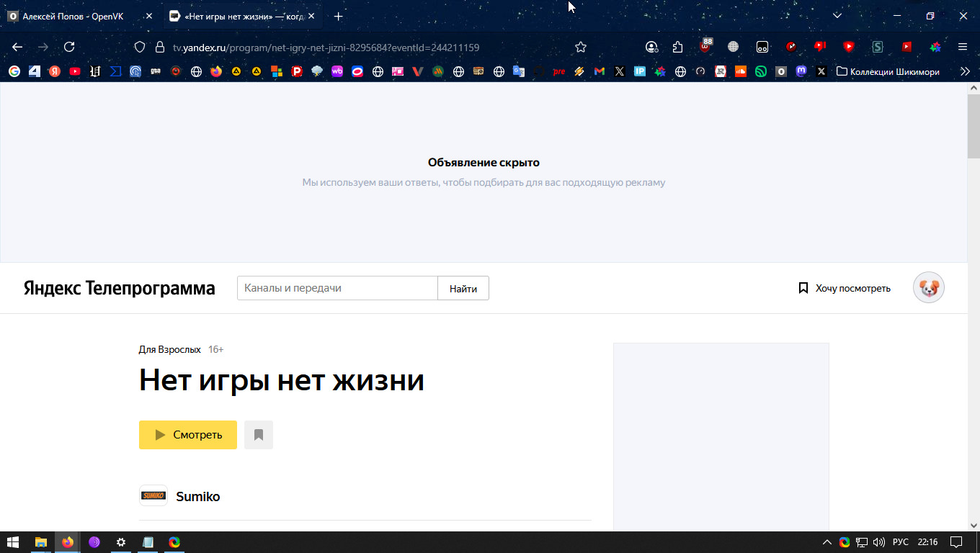Open the clock showing 22:16
980x553 pixels.
(928, 542)
